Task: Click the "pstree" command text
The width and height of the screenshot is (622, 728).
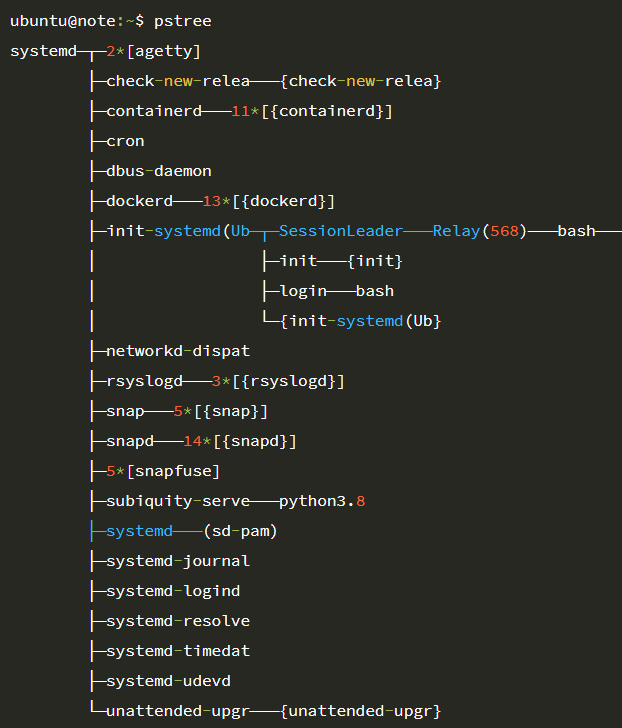Action: 182,21
